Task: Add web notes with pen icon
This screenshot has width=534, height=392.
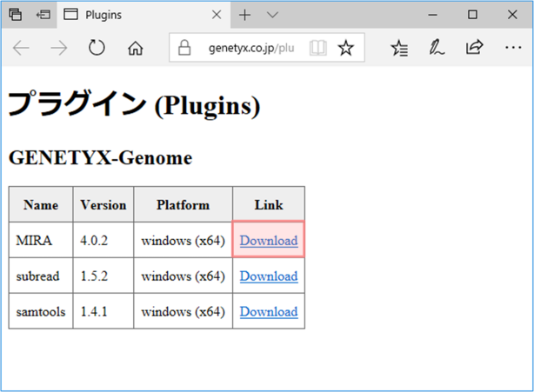Action: [x=437, y=48]
